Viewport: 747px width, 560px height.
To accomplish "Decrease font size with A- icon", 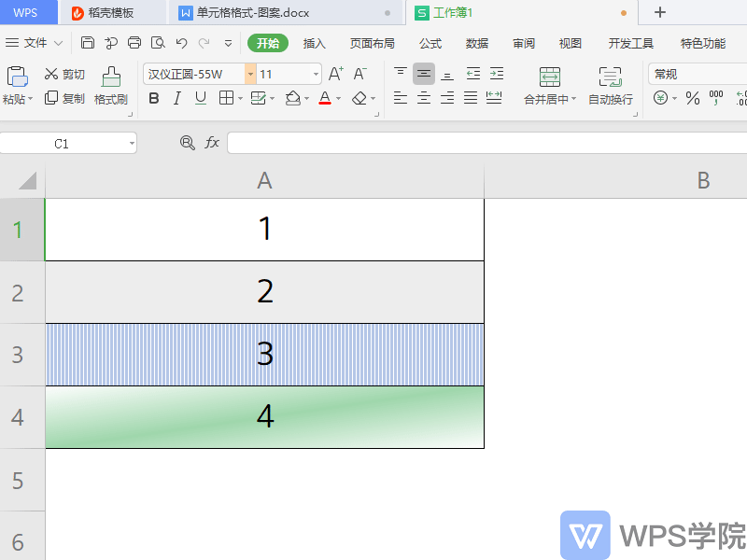I will (360, 74).
